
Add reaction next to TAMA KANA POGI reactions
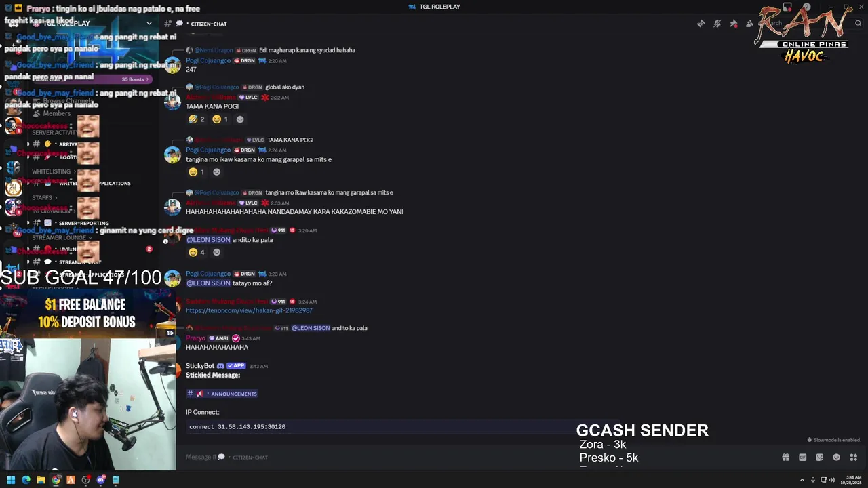(239, 119)
